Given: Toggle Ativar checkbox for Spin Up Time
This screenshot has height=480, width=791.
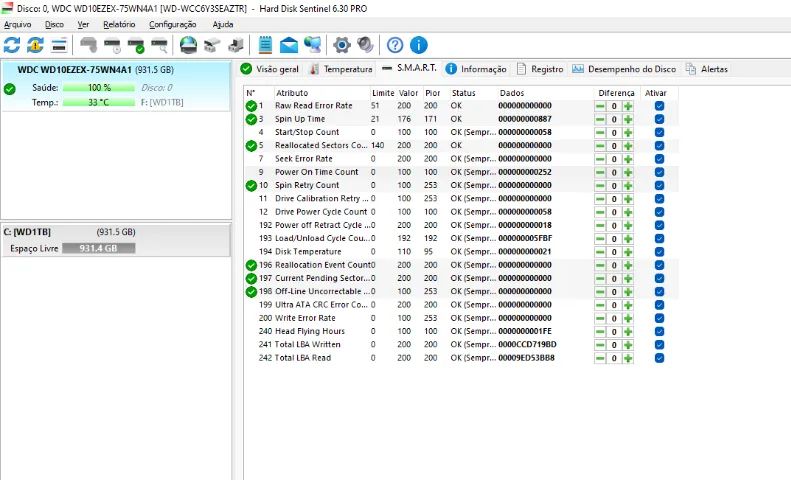Looking at the screenshot, I should coord(659,119).
